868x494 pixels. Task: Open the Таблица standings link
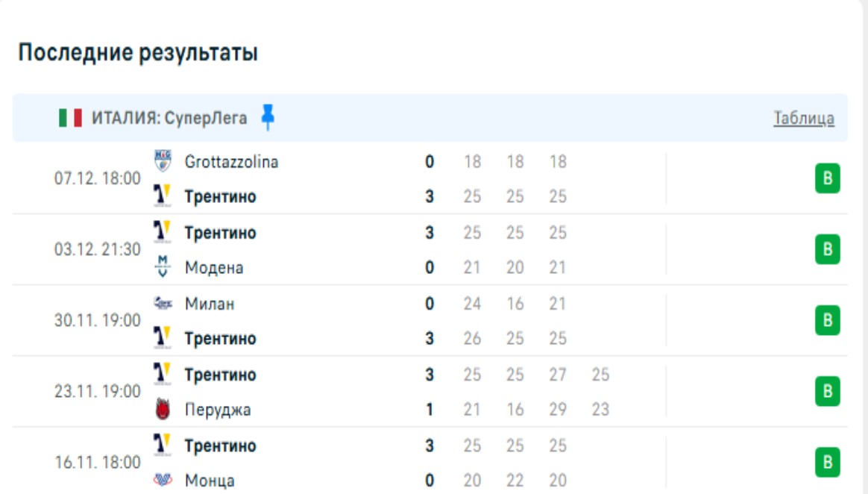tap(804, 118)
